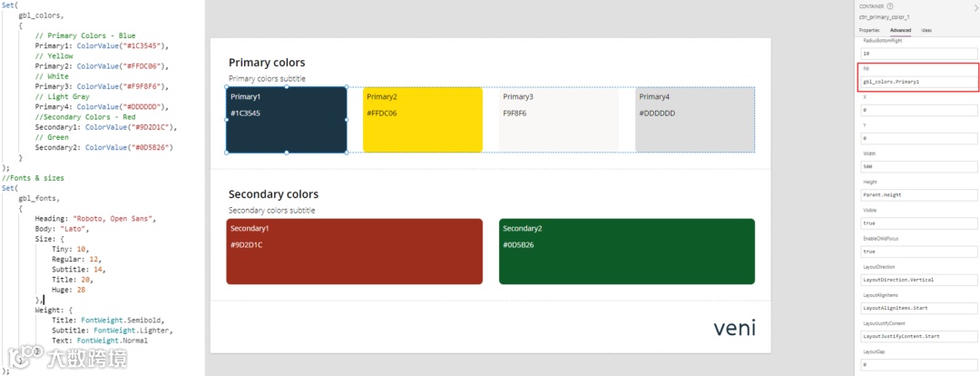Click the F9F8F6 label in Primary3 card
The width and height of the screenshot is (980, 376).
[x=516, y=114]
